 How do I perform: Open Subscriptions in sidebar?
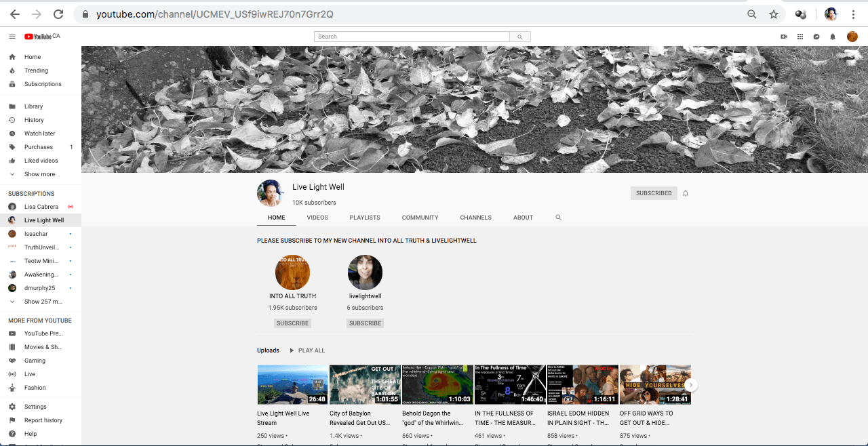(41, 84)
